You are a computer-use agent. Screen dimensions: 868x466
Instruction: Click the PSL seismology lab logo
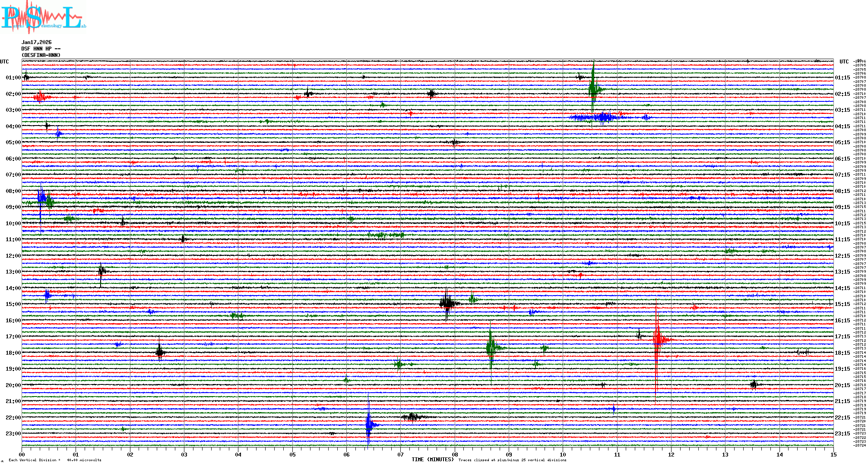pos(43,17)
